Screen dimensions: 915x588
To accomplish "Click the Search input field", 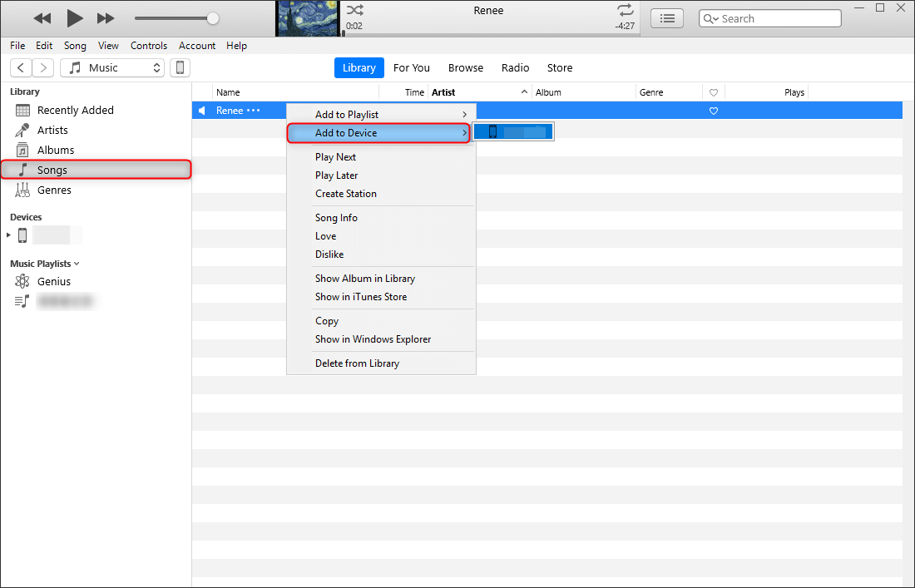I will (778, 18).
